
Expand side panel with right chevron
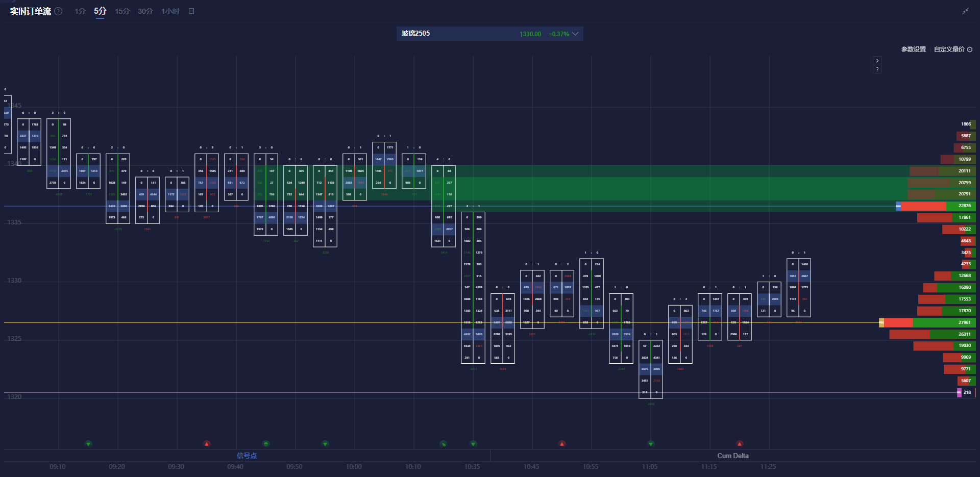[x=877, y=60]
